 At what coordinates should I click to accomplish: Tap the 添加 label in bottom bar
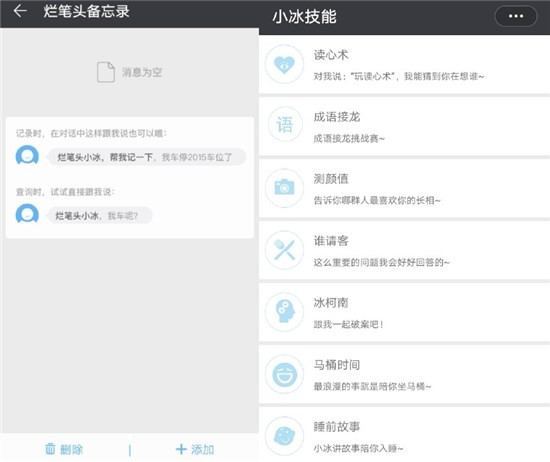click(x=203, y=449)
